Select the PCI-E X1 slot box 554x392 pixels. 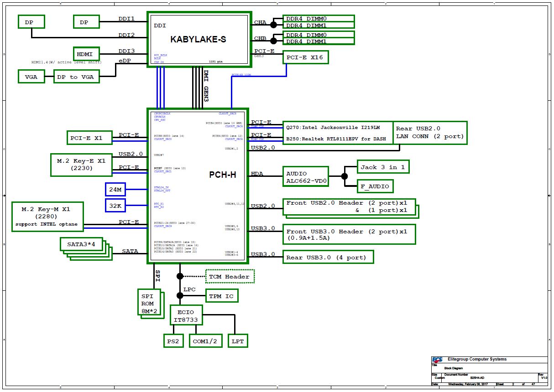(x=86, y=138)
